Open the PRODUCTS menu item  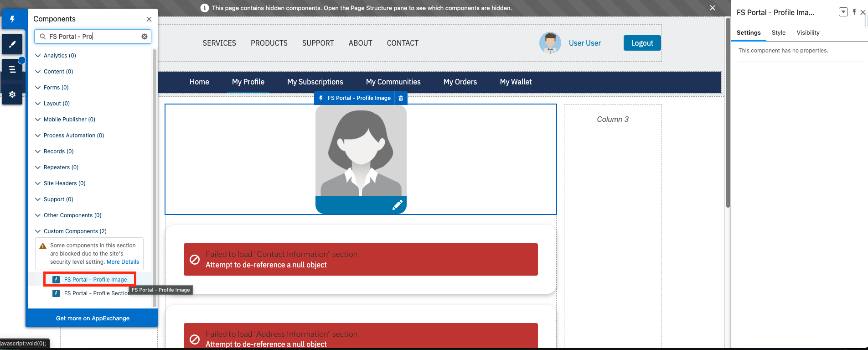pyautogui.click(x=269, y=43)
